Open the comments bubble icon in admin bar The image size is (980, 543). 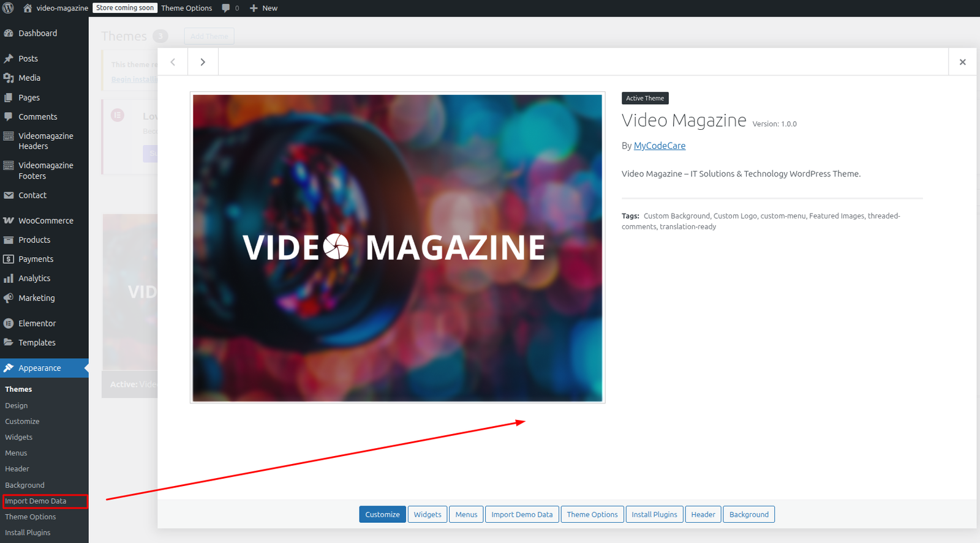click(x=226, y=8)
